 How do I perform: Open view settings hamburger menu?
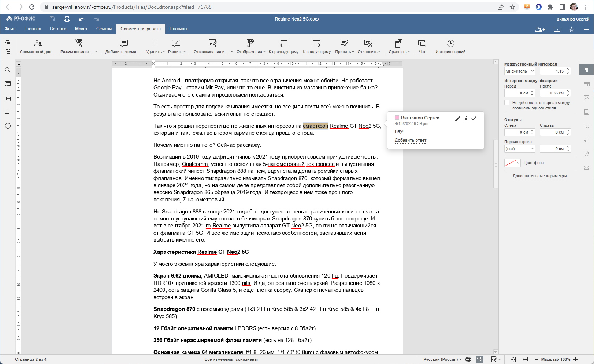[586, 29]
